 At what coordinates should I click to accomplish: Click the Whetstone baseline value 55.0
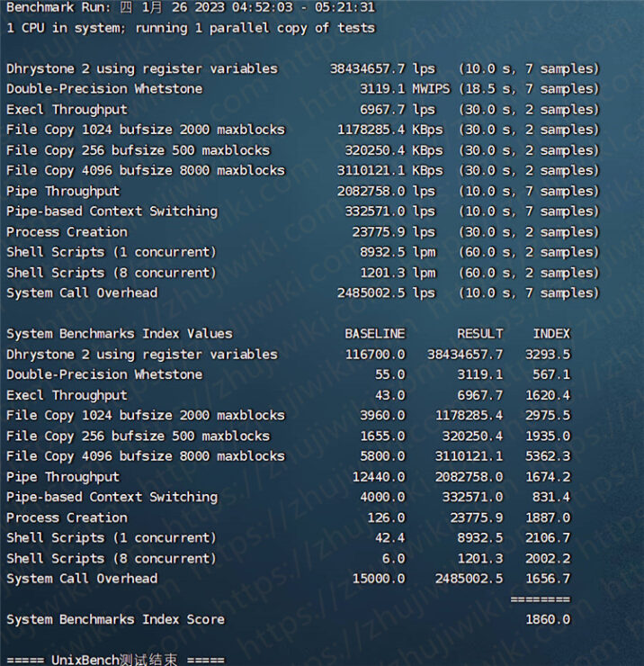pyautogui.click(x=390, y=374)
